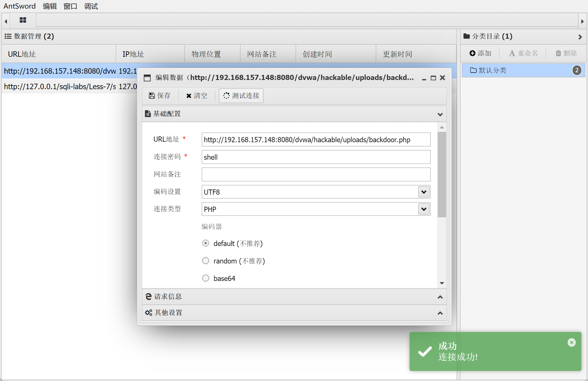Select the 127.0.0.1 sqli-labs row
This screenshot has height=381, width=588.
pyautogui.click(x=69, y=86)
